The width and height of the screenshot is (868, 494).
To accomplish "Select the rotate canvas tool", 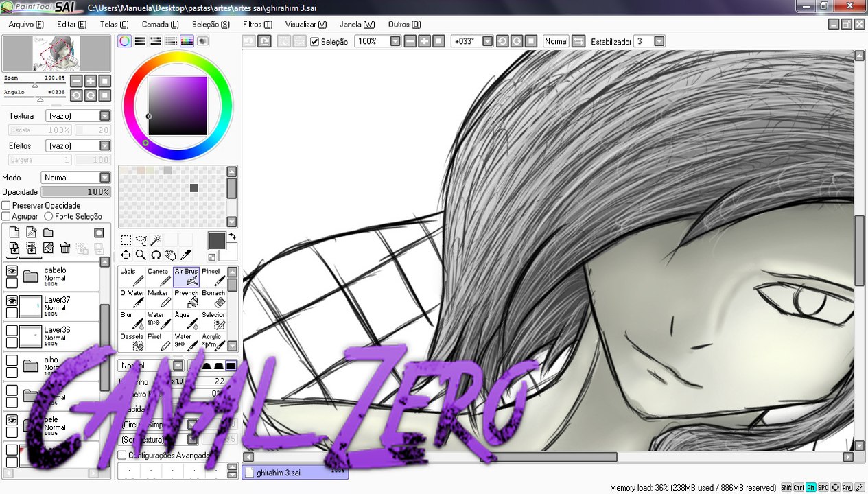I will (156, 255).
